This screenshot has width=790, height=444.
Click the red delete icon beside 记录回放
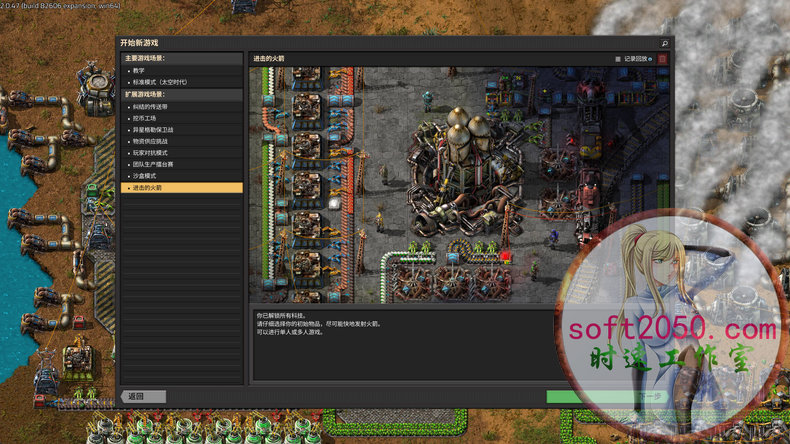coord(662,59)
